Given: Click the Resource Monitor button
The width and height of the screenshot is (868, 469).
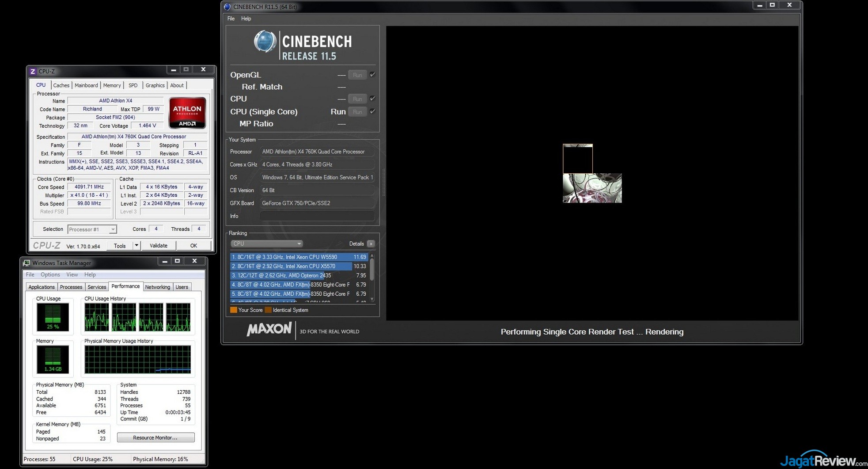Looking at the screenshot, I should click(155, 438).
